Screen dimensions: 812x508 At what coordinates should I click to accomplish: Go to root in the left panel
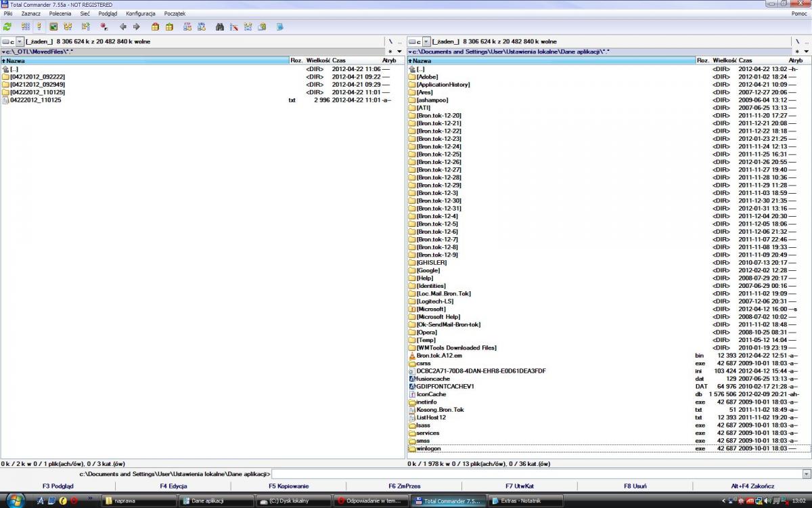tap(390, 41)
